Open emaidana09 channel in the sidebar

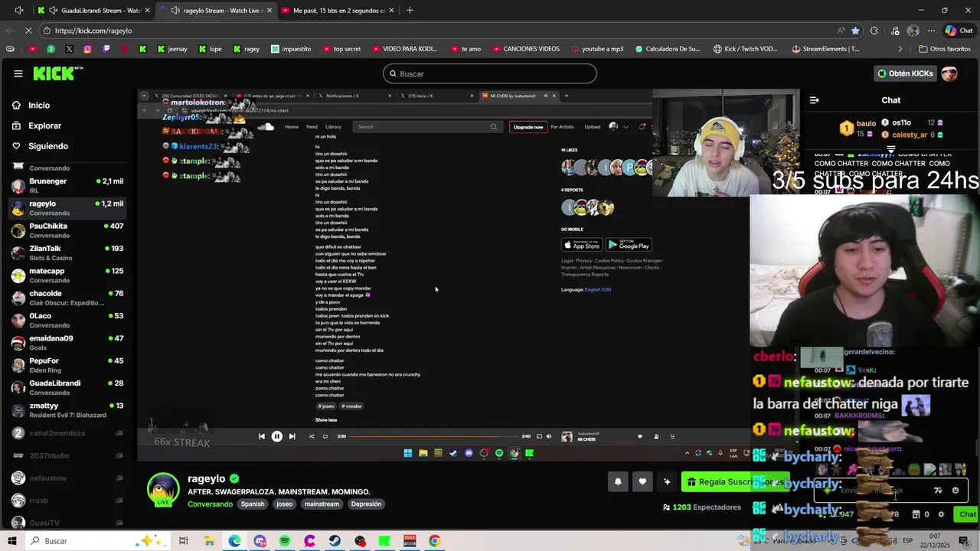(67, 343)
